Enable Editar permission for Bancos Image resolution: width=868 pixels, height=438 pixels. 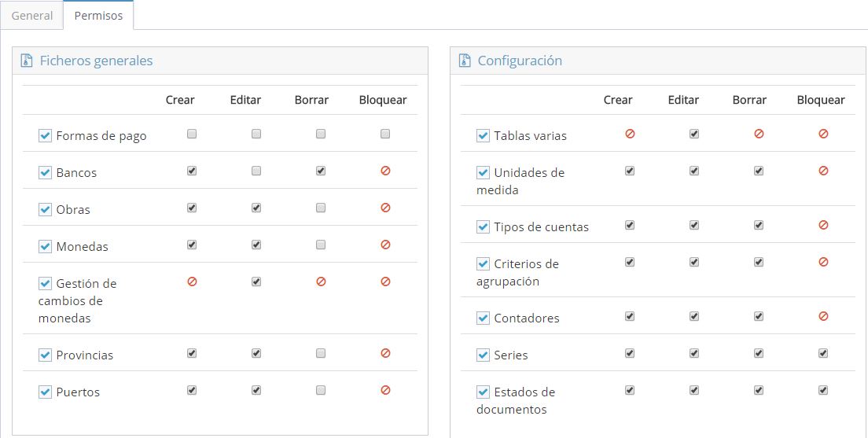[x=256, y=171]
